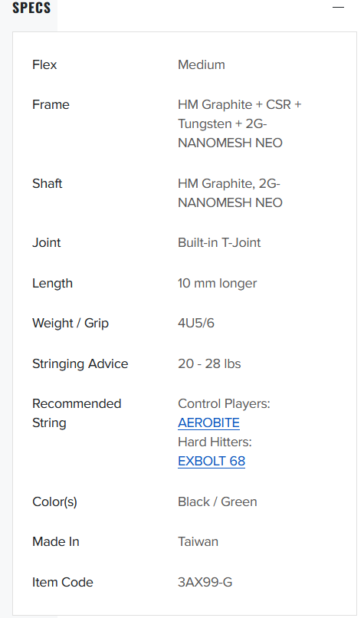Click the Recommended String label
This screenshot has height=618, width=364.
[77, 413]
